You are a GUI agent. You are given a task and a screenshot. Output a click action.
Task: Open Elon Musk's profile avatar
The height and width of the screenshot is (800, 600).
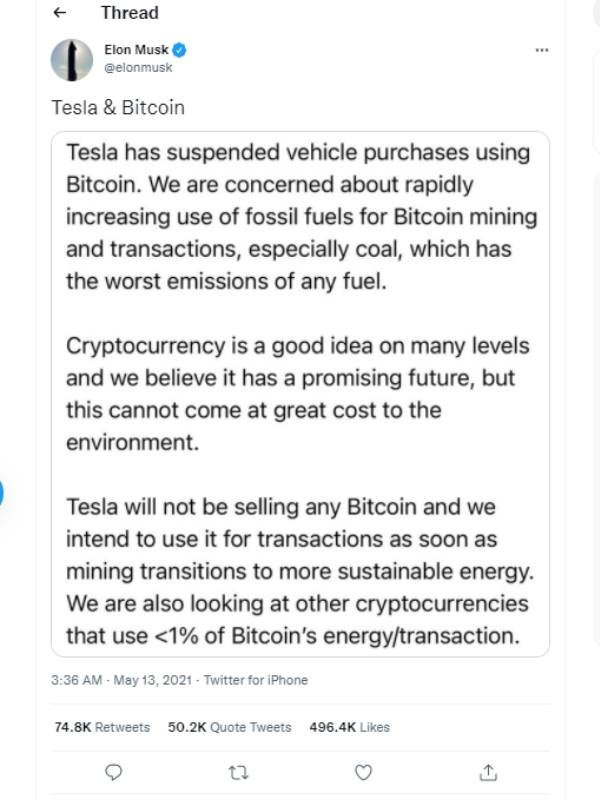(x=72, y=60)
